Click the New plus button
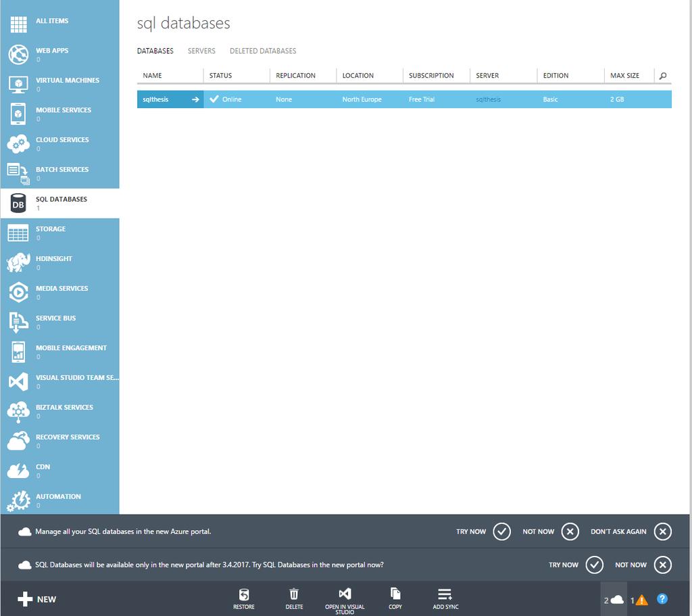The width and height of the screenshot is (692, 616). (x=36, y=599)
